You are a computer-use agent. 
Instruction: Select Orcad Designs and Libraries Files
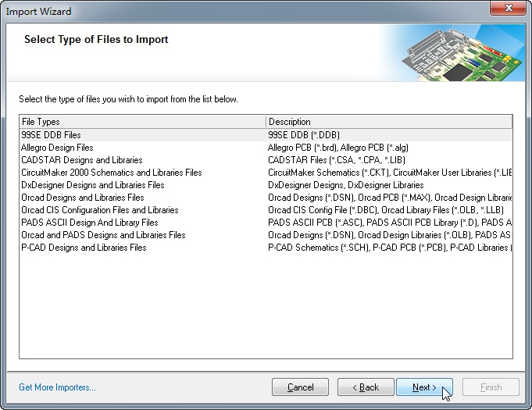tap(266, 198)
